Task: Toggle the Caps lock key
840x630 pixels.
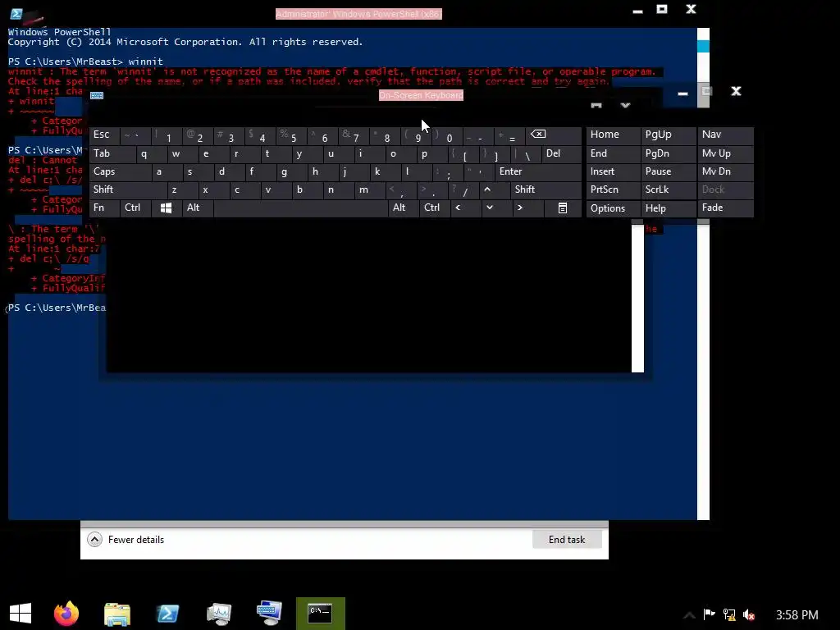Action: [x=120, y=171]
